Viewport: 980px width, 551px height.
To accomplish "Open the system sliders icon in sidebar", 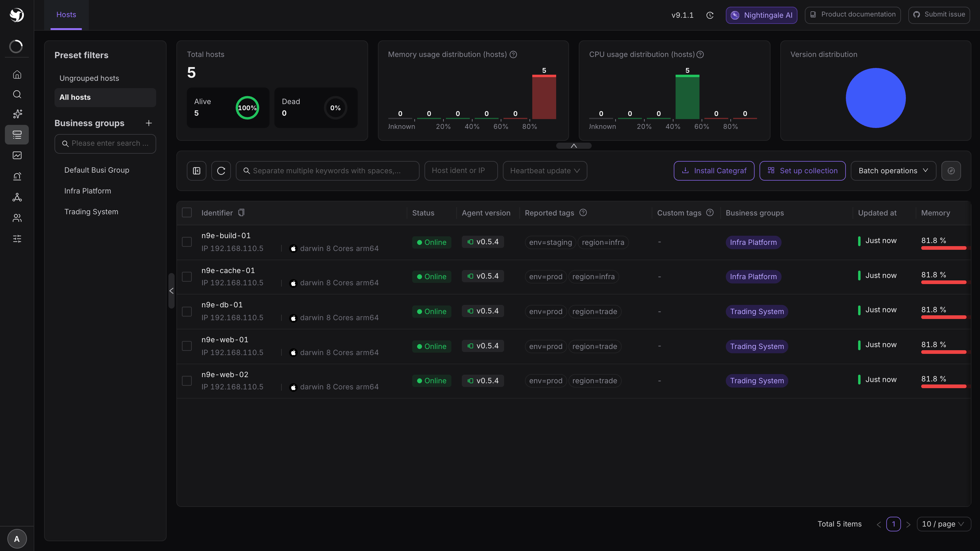I will coord(17,239).
